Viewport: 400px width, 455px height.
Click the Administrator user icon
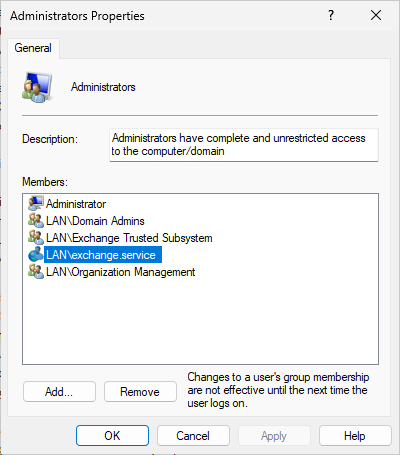36,203
